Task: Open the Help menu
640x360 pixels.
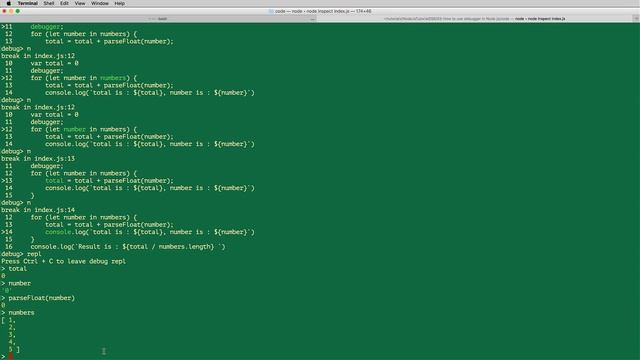Action: [x=119, y=3]
